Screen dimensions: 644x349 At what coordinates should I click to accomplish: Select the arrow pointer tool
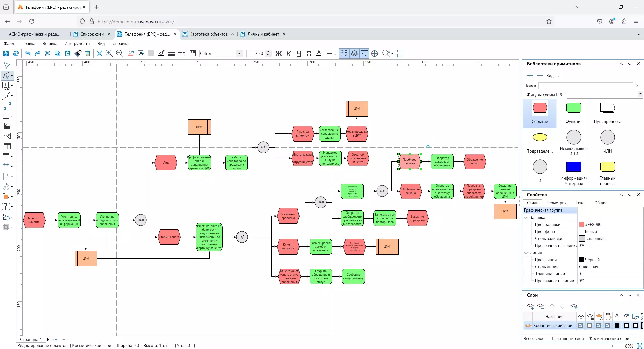click(x=7, y=65)
